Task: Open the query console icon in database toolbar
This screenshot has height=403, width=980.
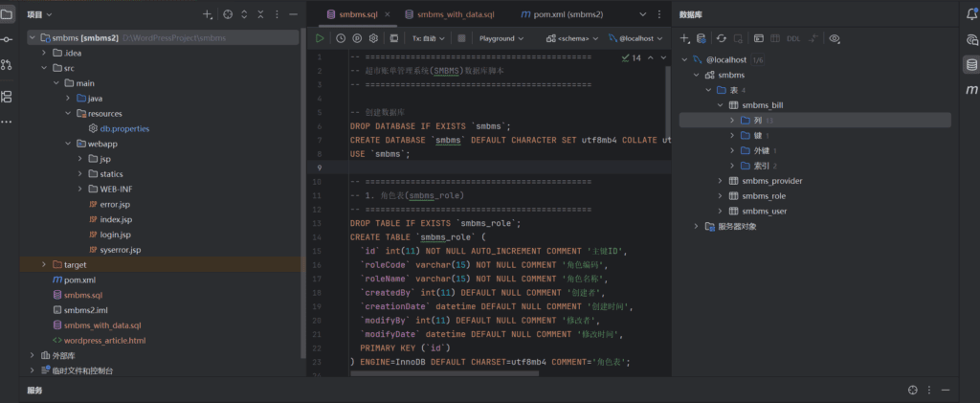Action: coord(758,38)
